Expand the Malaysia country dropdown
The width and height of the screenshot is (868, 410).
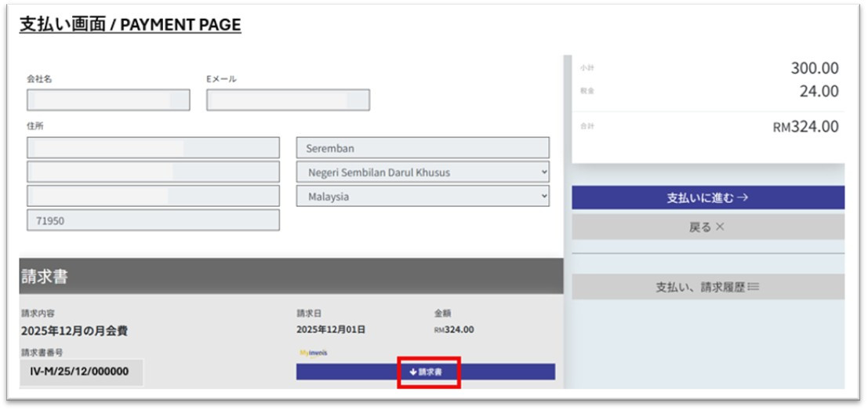click(x=423, y=197)
